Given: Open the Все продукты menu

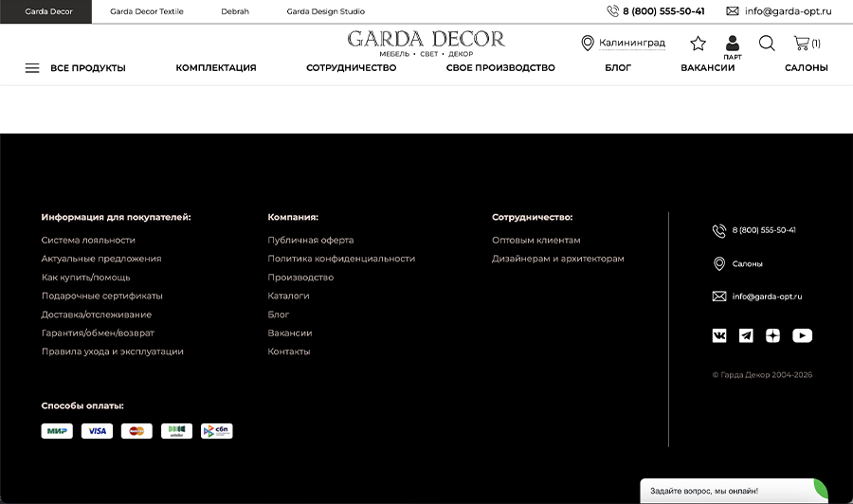Looking at the screenshot, I should pos(88,68).
